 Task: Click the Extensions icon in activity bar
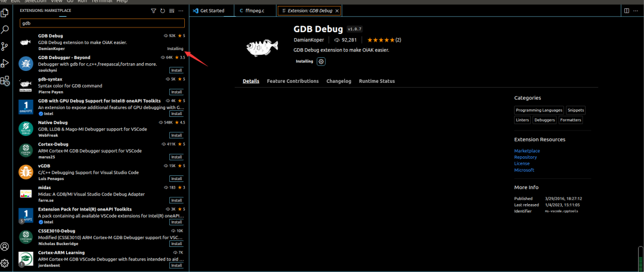[5, 81]
